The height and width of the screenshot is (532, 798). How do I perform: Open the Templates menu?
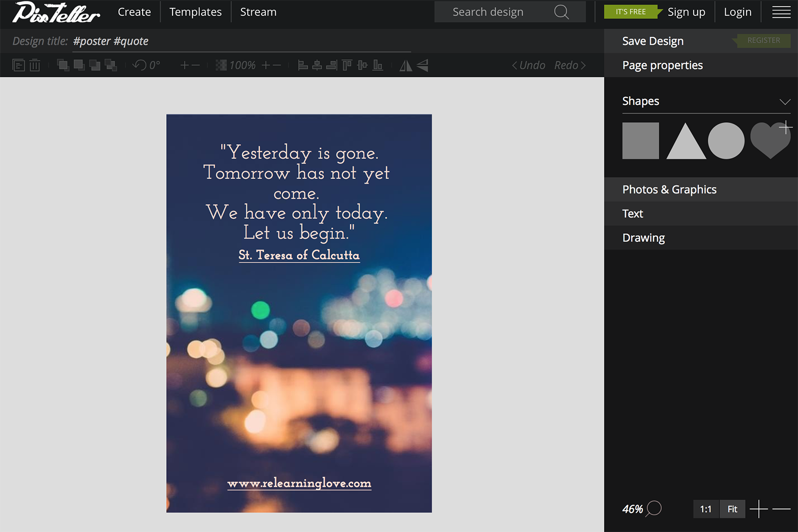[196, 12]
